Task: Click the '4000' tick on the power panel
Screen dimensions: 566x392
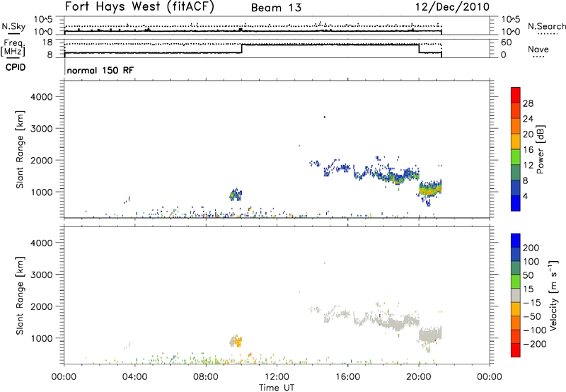Action: pyautogui.click(x=42, y=97)
